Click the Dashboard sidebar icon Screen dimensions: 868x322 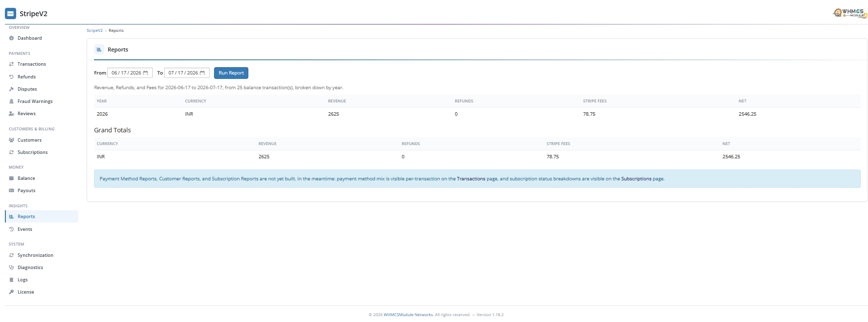click(11, 38)
